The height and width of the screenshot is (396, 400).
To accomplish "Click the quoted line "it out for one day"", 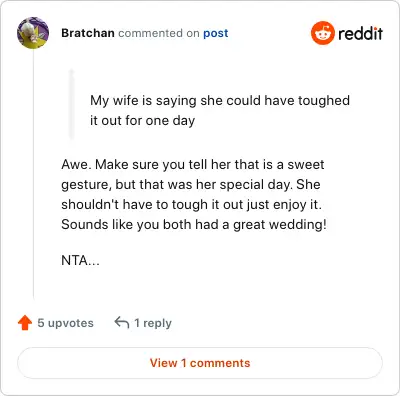I will (x=142, y=120).
